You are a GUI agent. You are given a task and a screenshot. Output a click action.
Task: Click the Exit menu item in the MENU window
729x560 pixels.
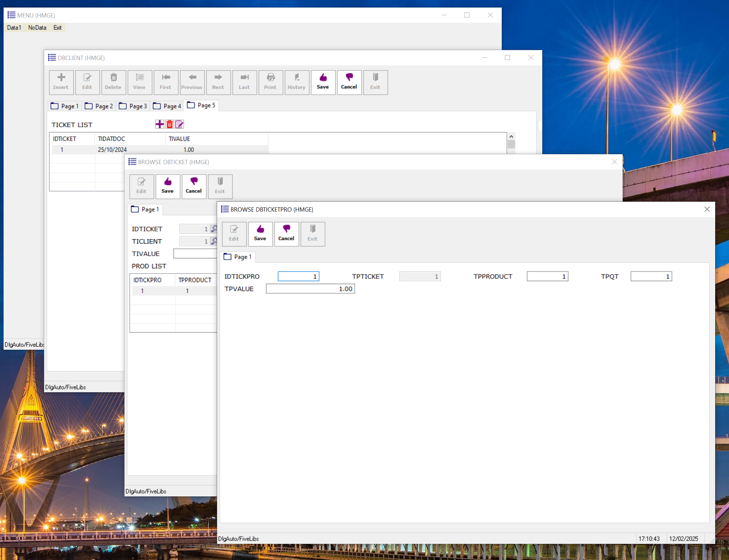[57, 28]
